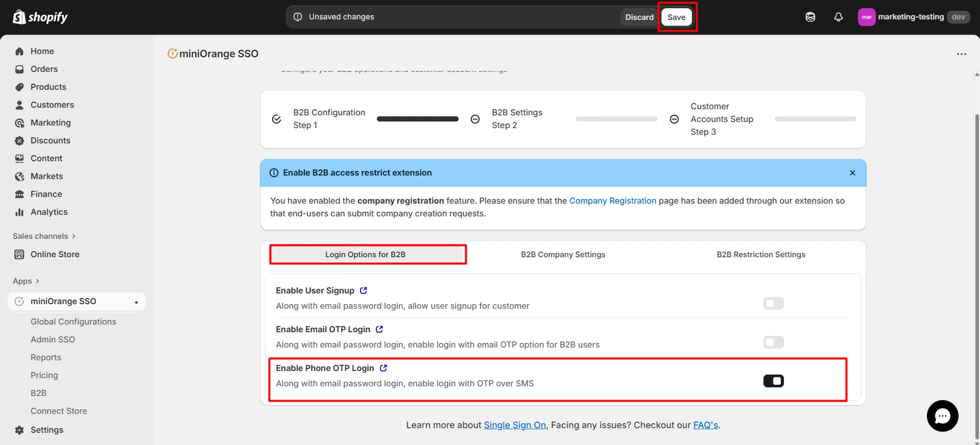This screenshot has height=445, width=980.
Task: Click the Content icon in sidebar
Action: click(x=19, y=158)
